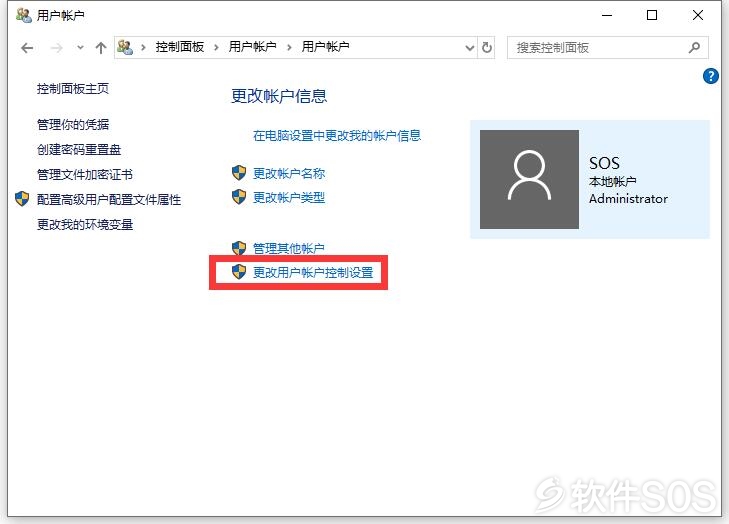Click the forward navigation arrow
This screenshot has height=524, width=729.
(x=56, y=48)
